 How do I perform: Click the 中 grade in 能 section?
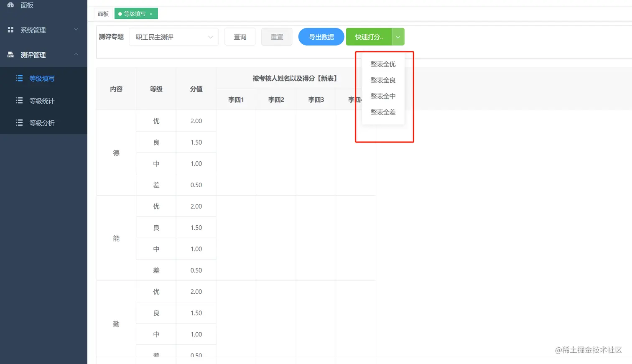coord(156,249)
